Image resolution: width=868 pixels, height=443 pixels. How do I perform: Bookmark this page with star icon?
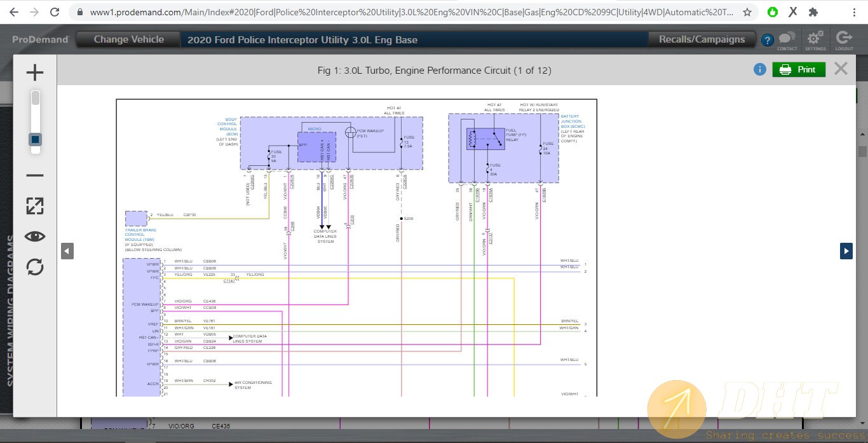[x=747, y=12]
